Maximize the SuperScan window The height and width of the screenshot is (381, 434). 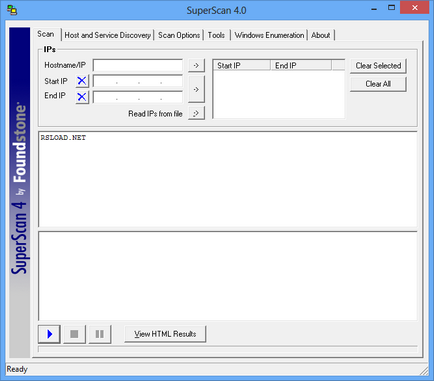pos(391,8)
